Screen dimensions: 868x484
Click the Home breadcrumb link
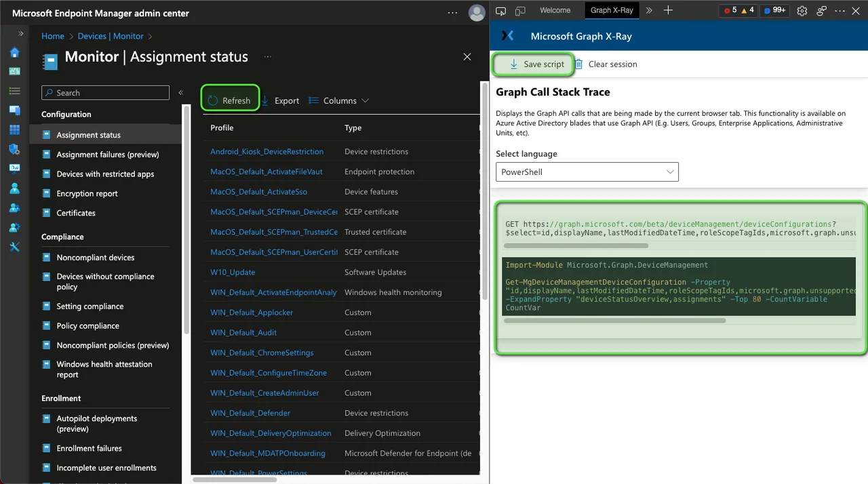tap(53, 36)
